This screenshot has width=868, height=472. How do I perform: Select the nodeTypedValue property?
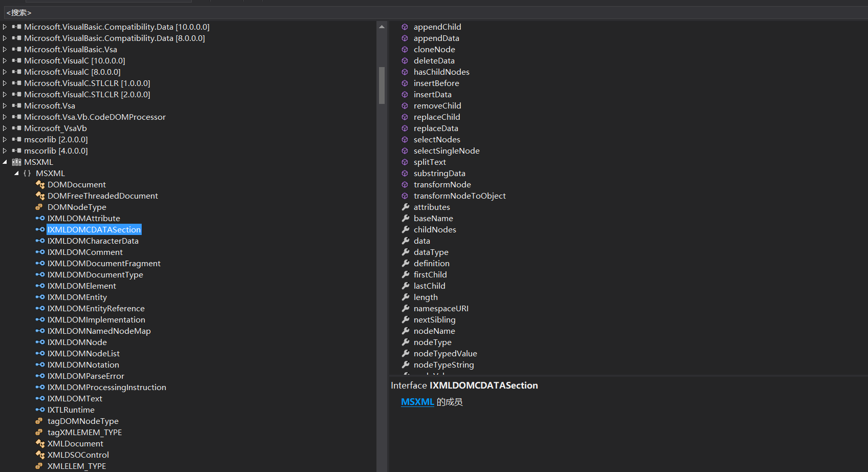pyautogui.click(x=446, y=353)
